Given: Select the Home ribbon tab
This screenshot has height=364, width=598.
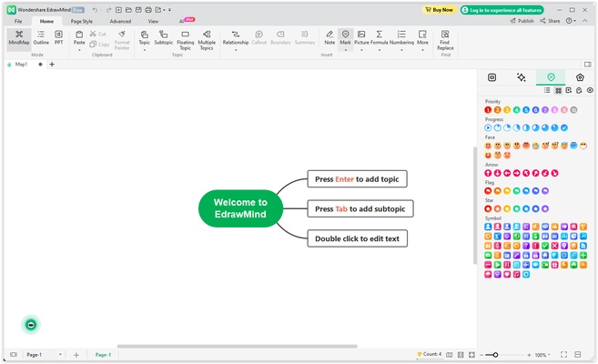Looking at the screenshot, I should click(46, 21).
